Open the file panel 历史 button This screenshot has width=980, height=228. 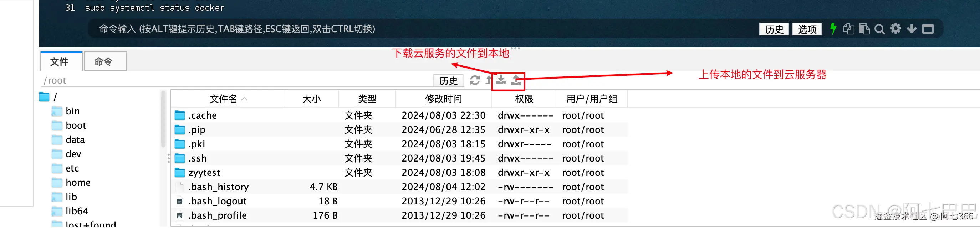click(448, 81)
